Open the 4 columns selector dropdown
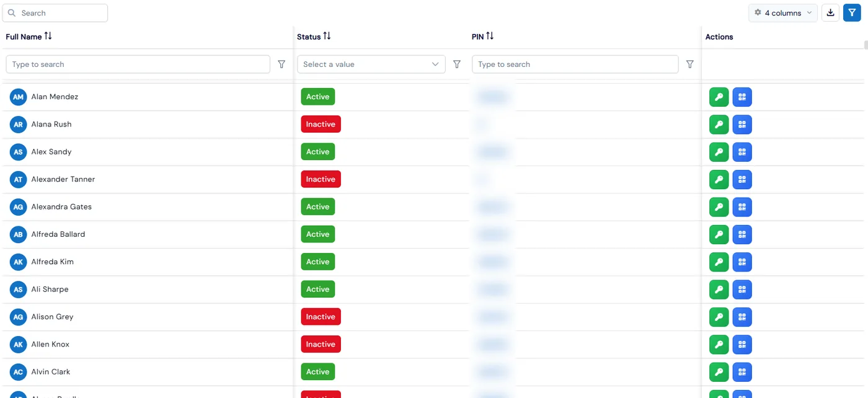 783,13
